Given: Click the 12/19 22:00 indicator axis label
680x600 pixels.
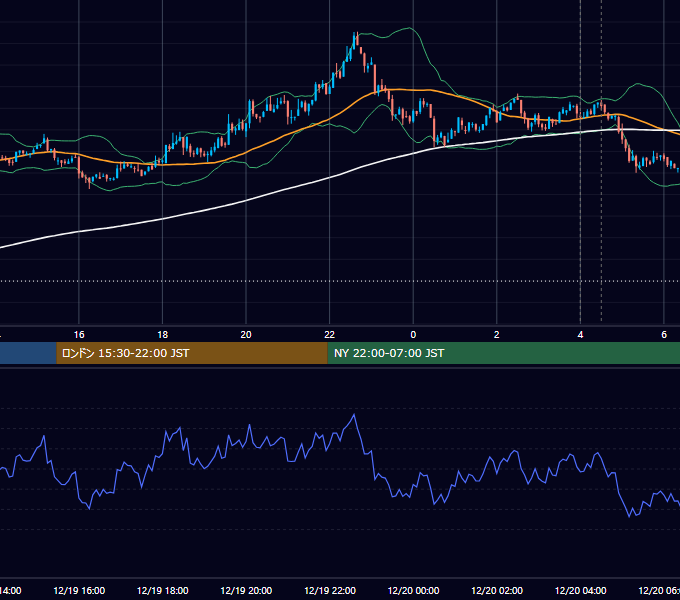Looking at the screenshot, I should tap(330, 590).
